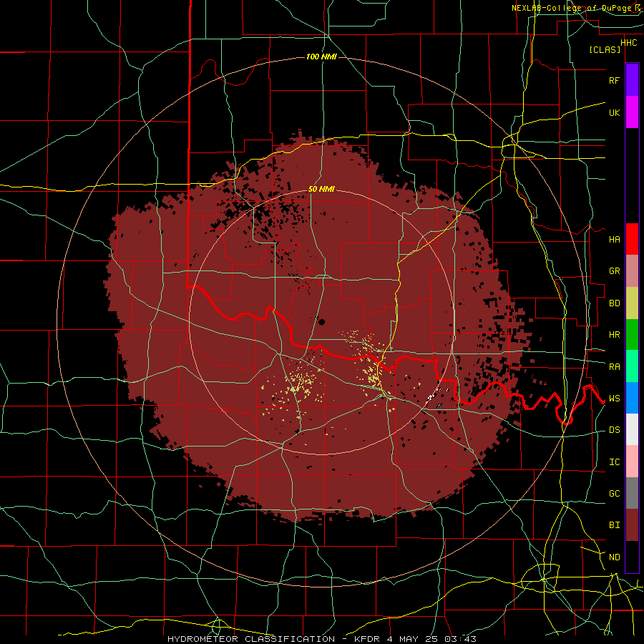Click the magenta UK color swatch
The image size is (644, 644).
pyautogui.click(x=632, y=112)
